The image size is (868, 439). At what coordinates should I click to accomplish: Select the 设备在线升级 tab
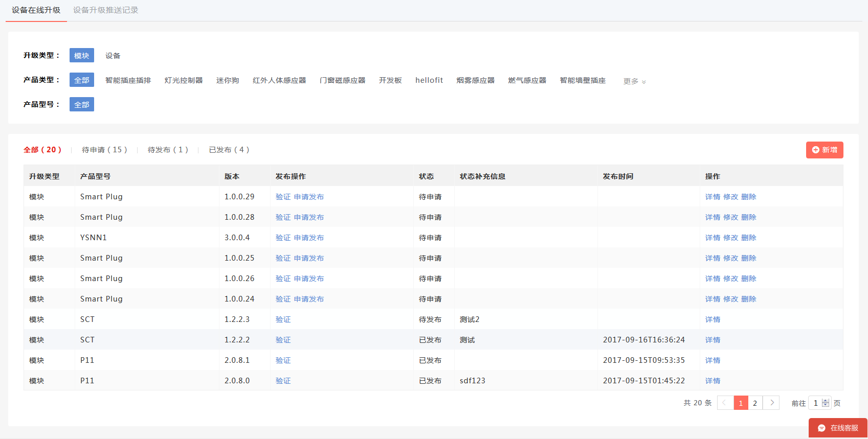36,10
